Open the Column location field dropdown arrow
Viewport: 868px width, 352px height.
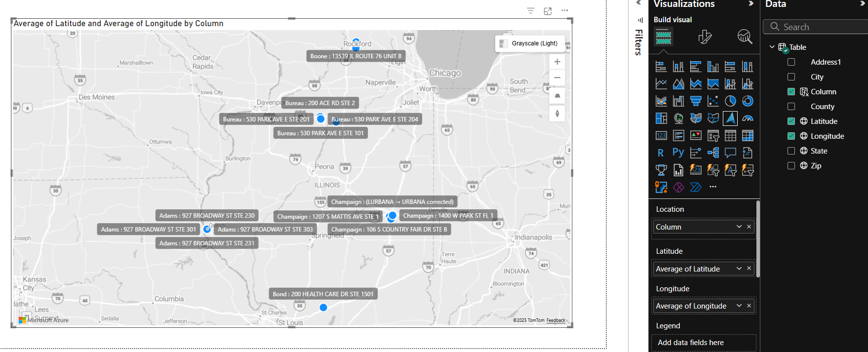(x=739, y=227)
